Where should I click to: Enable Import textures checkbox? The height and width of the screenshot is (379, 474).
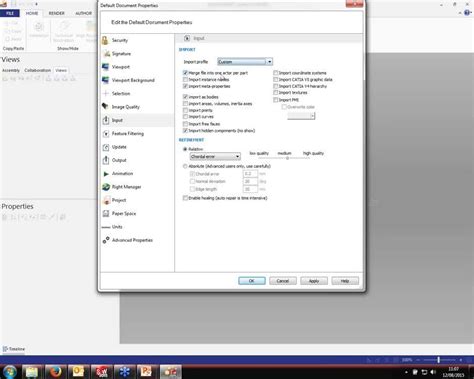point(276,93)
